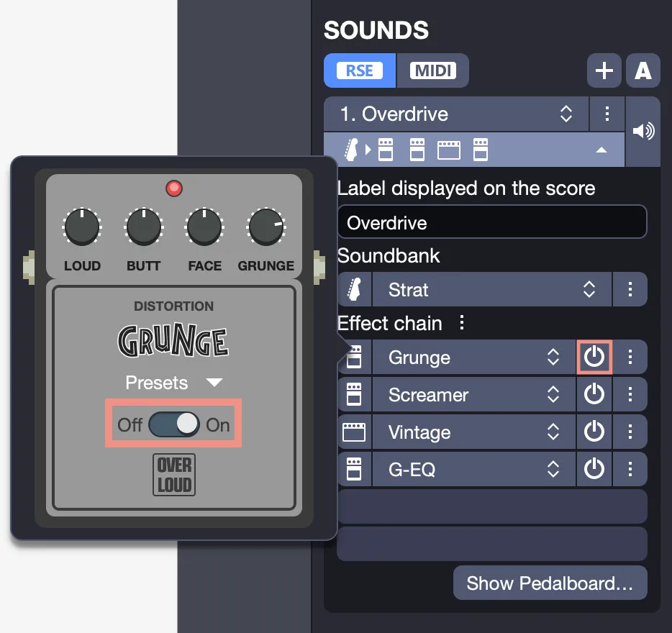Click the red LED indicator on pedal
The image size is (672, 633).
pos(174,188)
